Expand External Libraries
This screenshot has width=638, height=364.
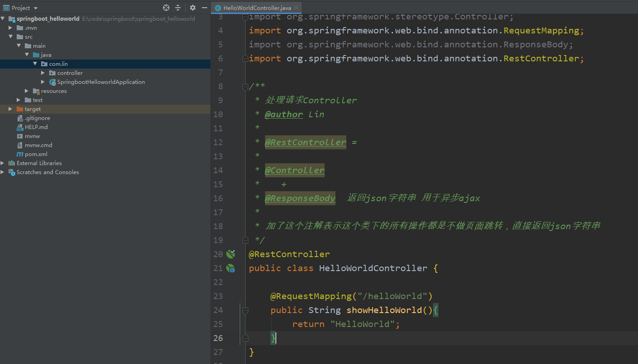coord(2,163)
